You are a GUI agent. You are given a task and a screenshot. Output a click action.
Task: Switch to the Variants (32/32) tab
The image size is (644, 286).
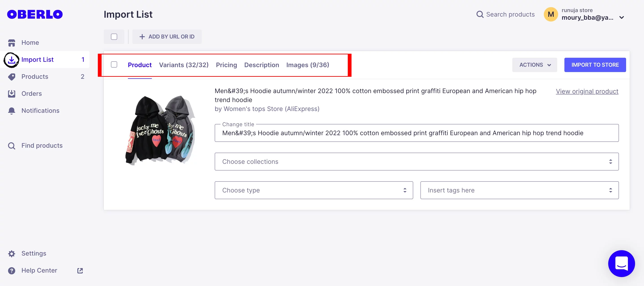[184, 65]
